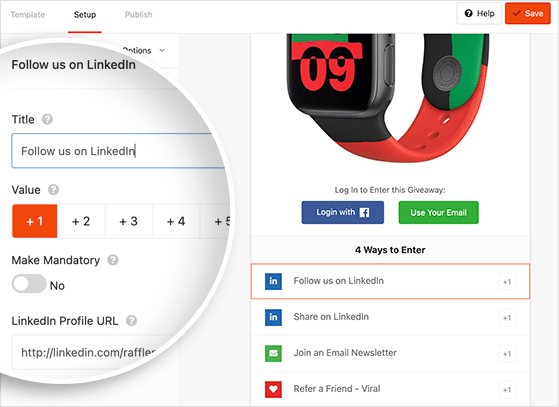Click the Options dropdown chevron
This screenshot has width=559, height=407.
[x=162, y=50]
